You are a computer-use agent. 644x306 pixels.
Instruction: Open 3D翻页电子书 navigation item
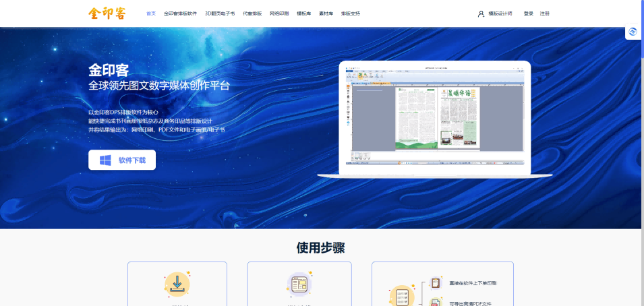click(220, 13)
